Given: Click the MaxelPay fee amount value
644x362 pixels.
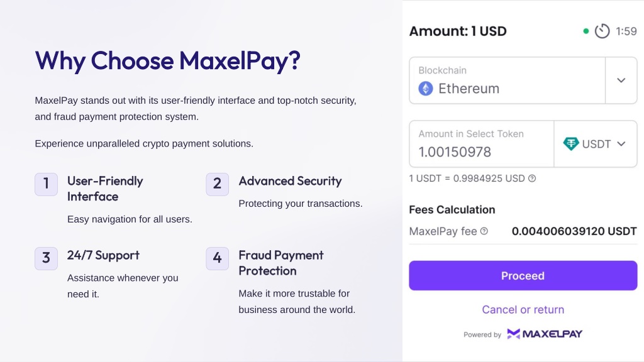Looking at the screenshot, I should [574, 231].
